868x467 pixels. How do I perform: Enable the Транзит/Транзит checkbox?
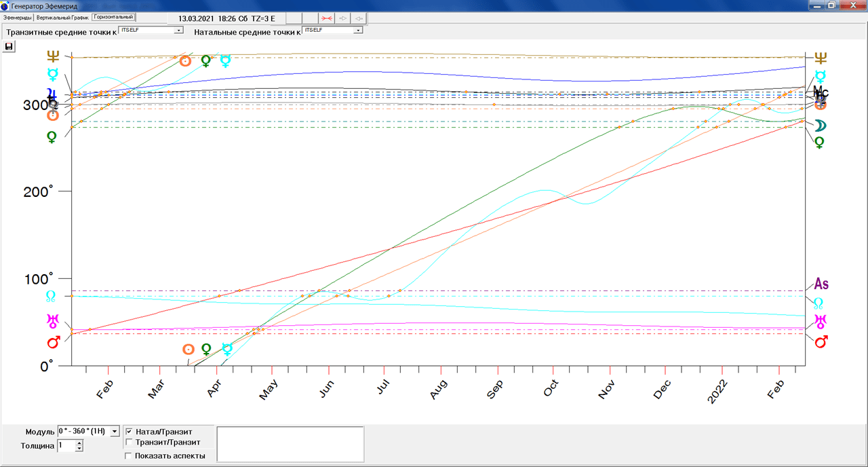[130, 442]
